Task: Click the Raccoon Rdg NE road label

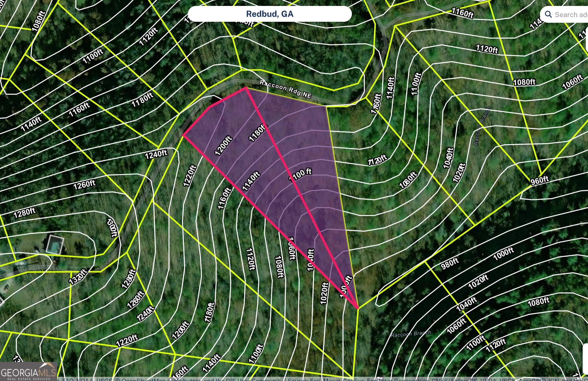Action: pos(285,89)
